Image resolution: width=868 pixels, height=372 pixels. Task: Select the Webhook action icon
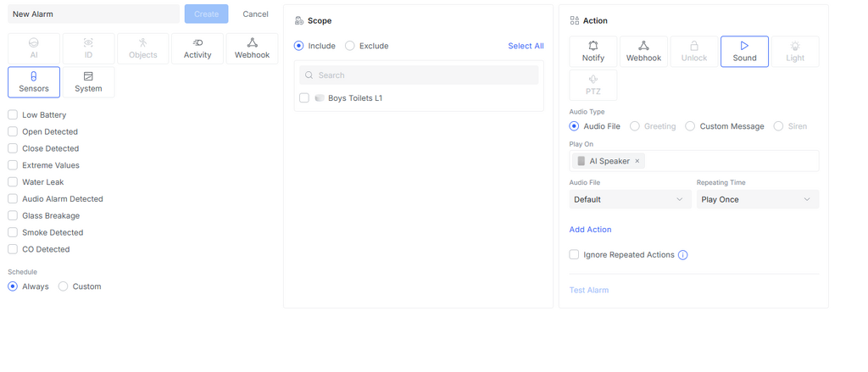[644, 46]
